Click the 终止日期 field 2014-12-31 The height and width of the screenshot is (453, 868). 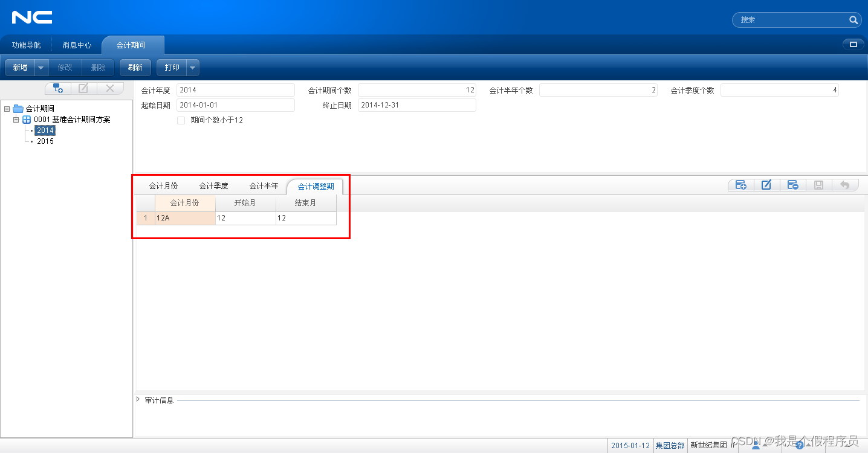(x=417, y=105)
